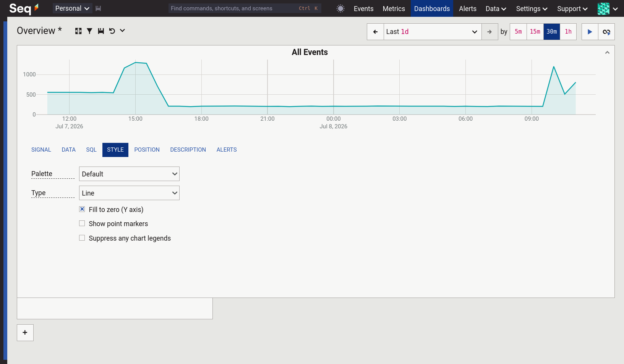Select the STYLE tab

pyautogui.click(x=115, y=150)
